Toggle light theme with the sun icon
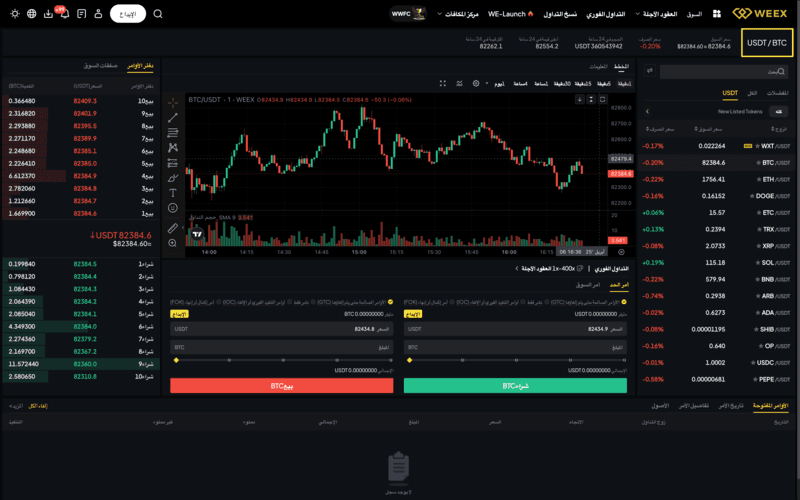 click(15, 14)
